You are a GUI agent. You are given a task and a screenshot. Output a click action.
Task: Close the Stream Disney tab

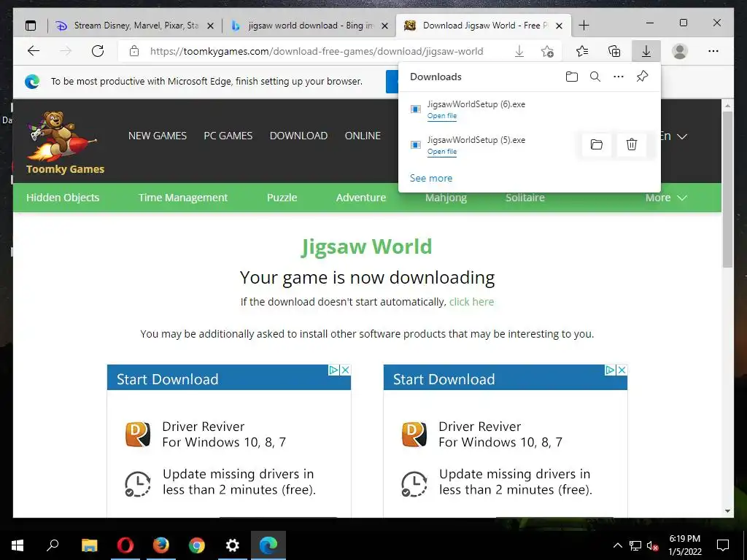tap(211, 26)
